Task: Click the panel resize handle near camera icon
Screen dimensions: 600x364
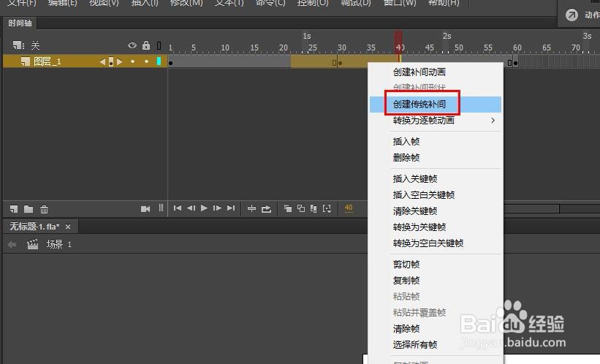Action: pyautogui.click(x=161, y=208)
